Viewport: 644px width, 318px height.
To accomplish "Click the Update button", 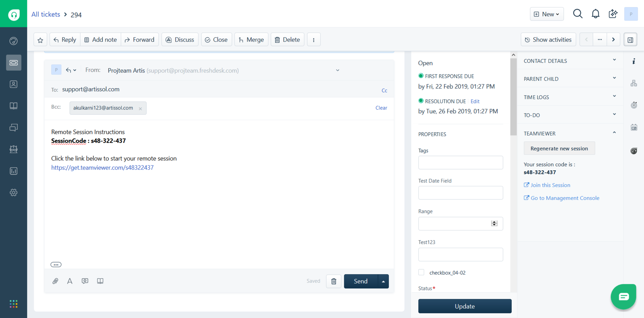I will (x=465, y=306).
